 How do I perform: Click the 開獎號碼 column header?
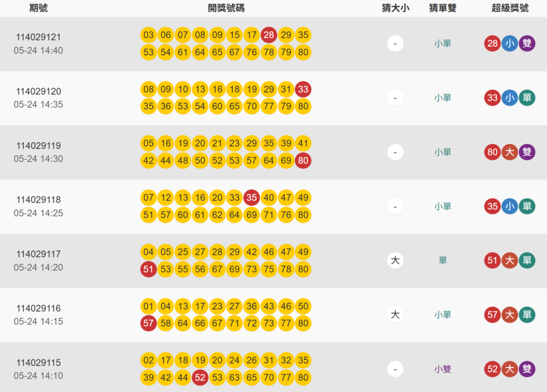pos(226,8)
